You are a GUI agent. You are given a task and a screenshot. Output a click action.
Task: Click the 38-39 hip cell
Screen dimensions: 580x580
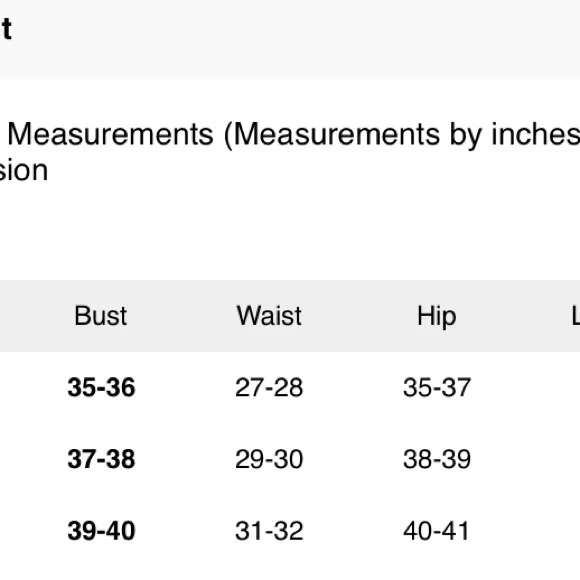pos(437,459)
